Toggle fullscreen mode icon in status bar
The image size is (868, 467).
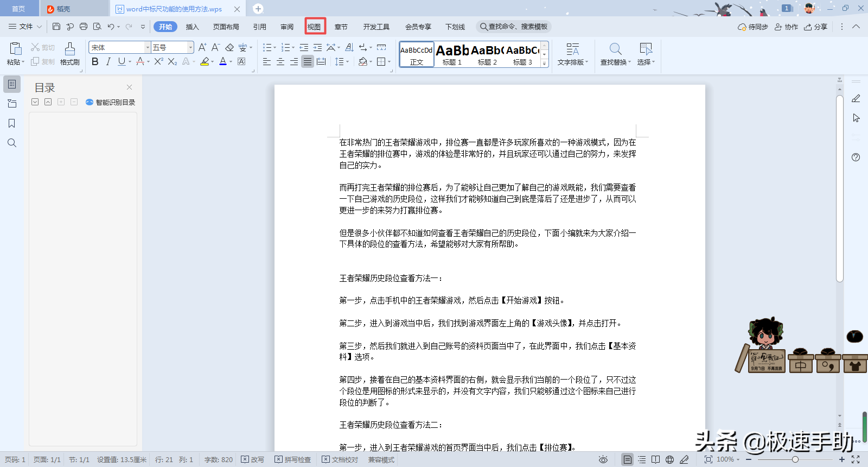pos(856,460)
